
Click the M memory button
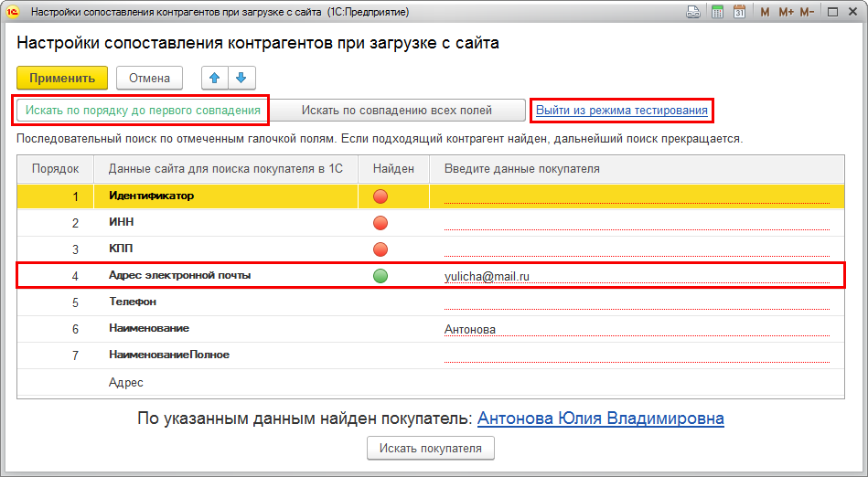pos(765,12)
